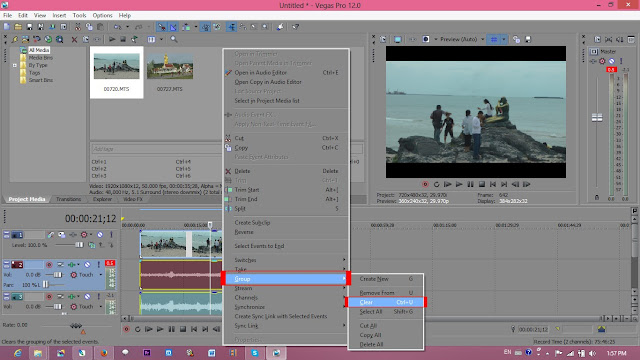Mute the Master bus

(x=611, y=61)
